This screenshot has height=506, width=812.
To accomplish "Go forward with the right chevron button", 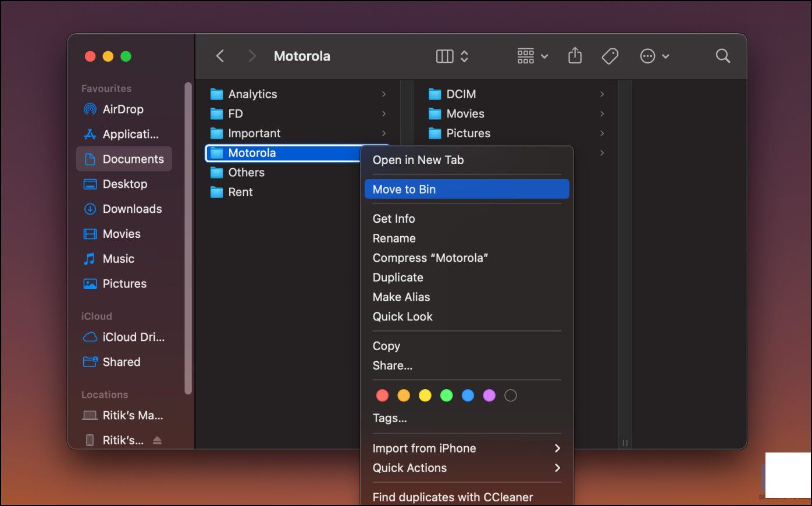I will click(252, 56).
